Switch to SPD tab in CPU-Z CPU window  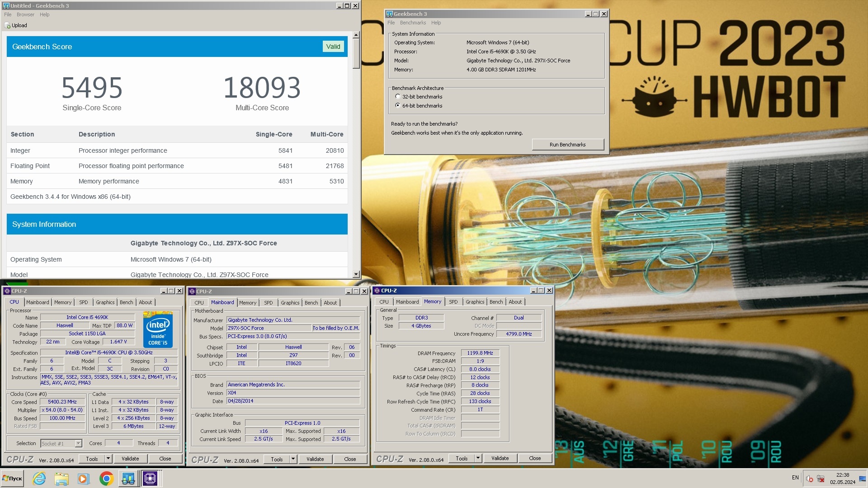click(84, 302)
